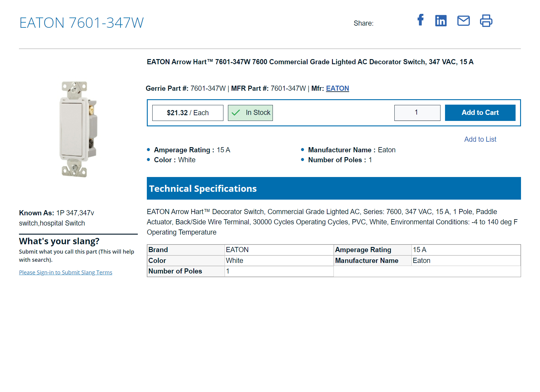Open the EATON manufacturer link
Screen dimensions: 540x392
[337, 88]
